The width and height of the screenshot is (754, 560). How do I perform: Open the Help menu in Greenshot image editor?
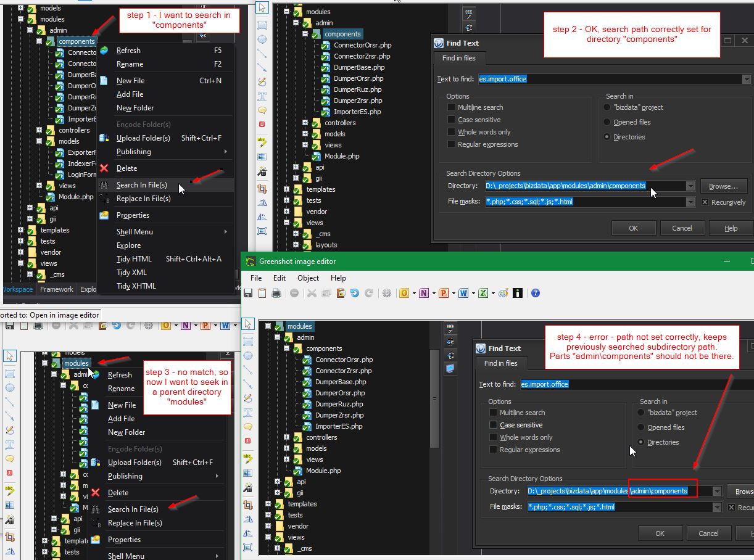338,278
